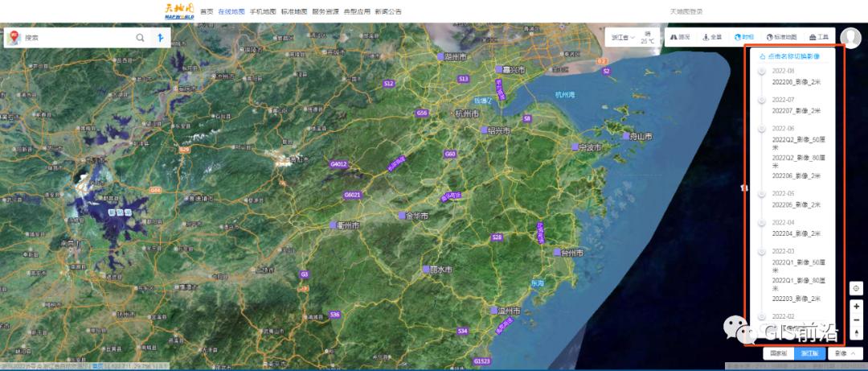Viewport: 868px width, 371px height.
Task: Click the 2022-05 timeline node
Action: pos(762,193)
